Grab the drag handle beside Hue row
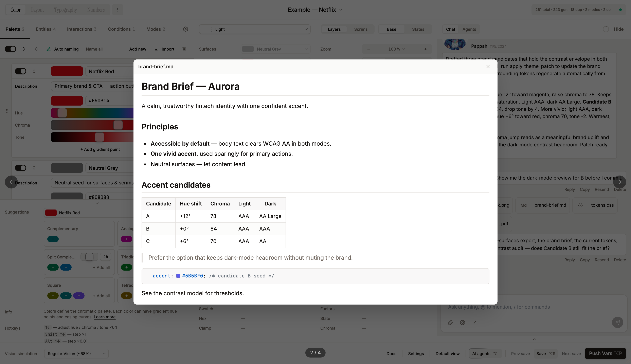This screenshot has width=631, height=364. pyautogui.click(x=7, y=111)
